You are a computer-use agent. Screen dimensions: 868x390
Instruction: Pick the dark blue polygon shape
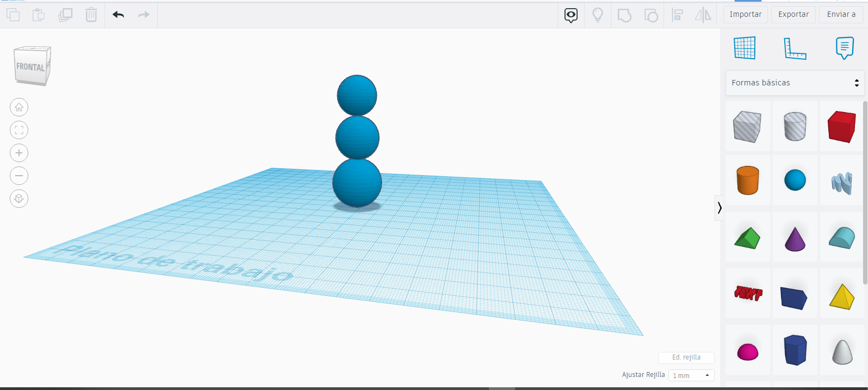coord(795,350)
